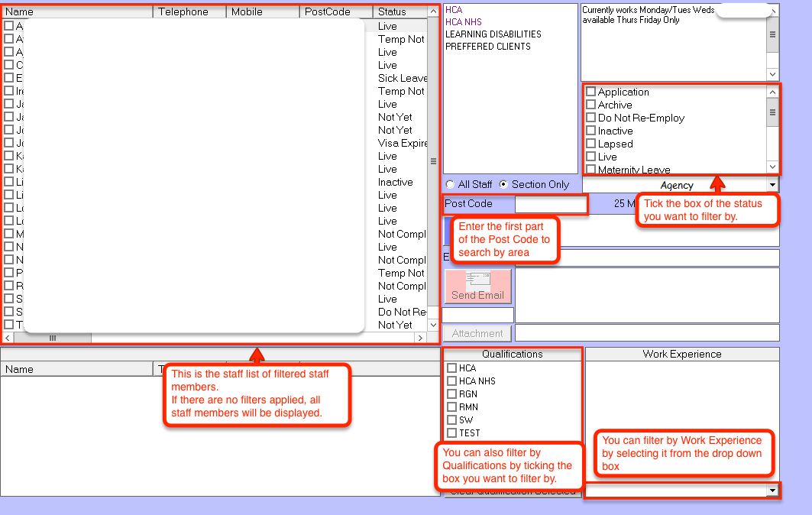Tick the HCA NHS qualification checkbox
This screenshot has width=812, height=515.
click(x=451, y=381)
